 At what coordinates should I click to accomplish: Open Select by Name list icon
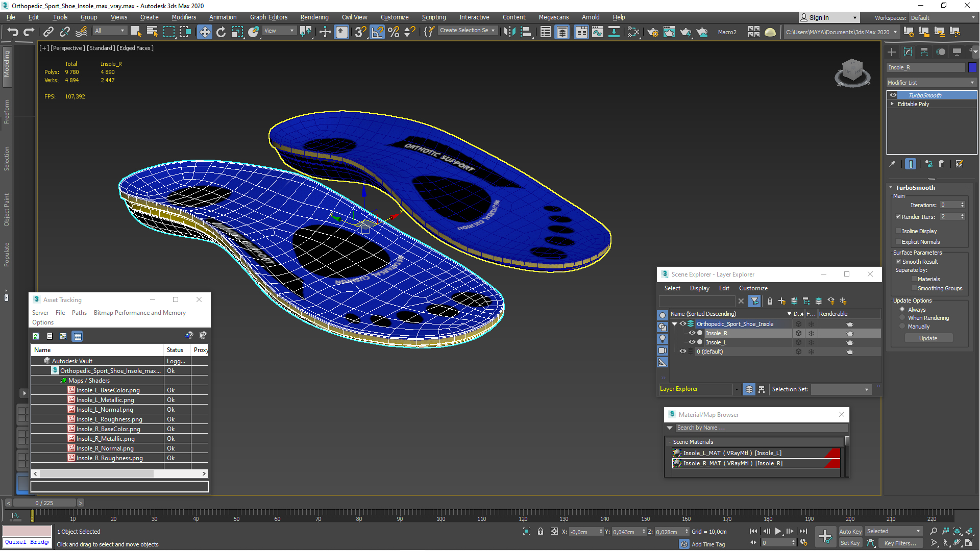point(152,32)
